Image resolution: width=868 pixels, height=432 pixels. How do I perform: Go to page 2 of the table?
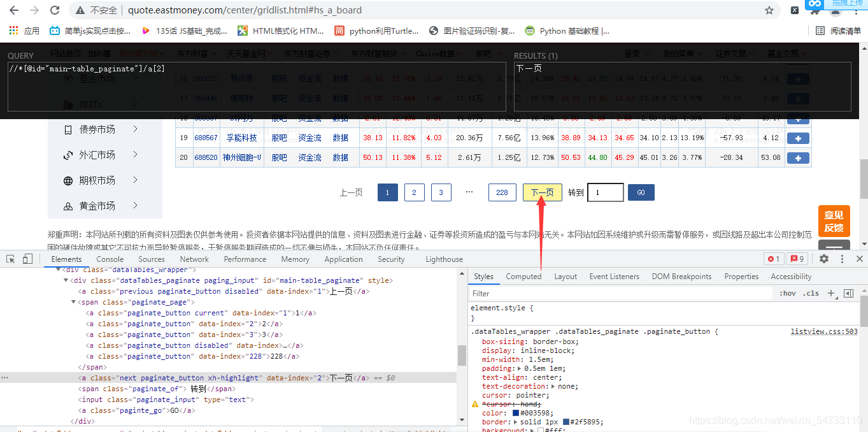click(x=414, y=192)
